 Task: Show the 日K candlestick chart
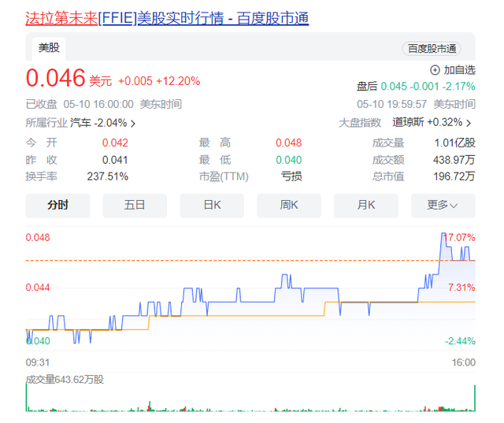click(x=212, y=205)
